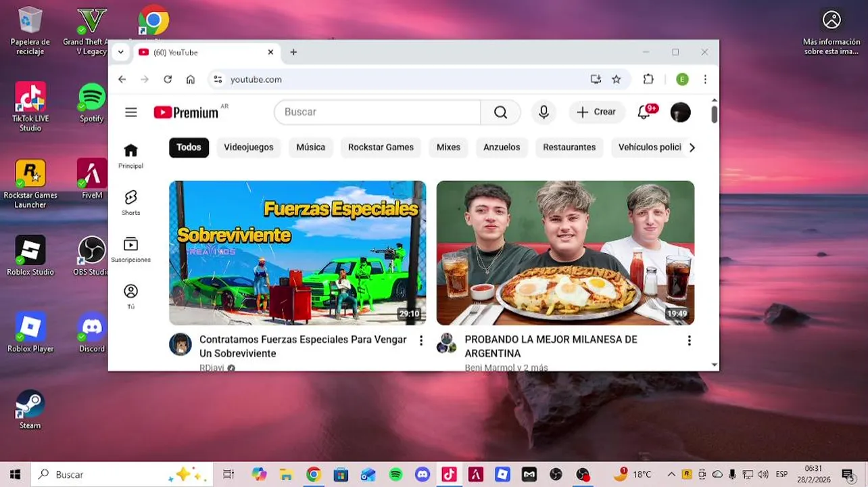Select the Anzuelos filter chip

point(502,147)
